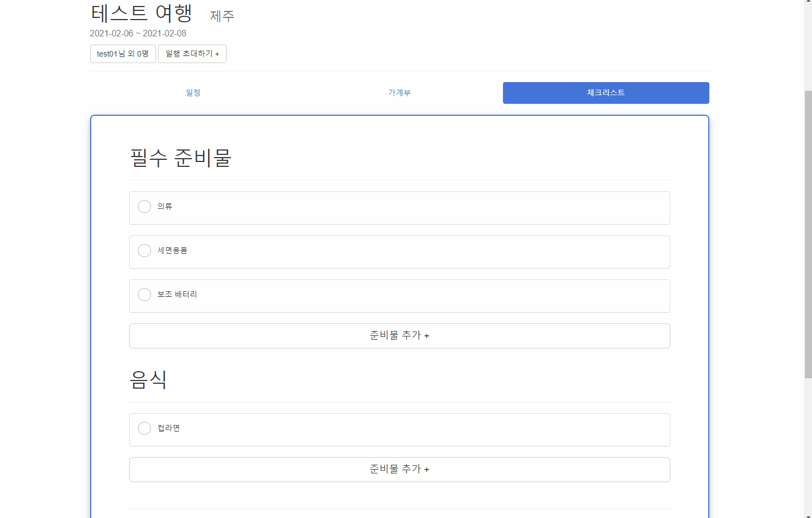Click the 의류 label text

point(165,207)
